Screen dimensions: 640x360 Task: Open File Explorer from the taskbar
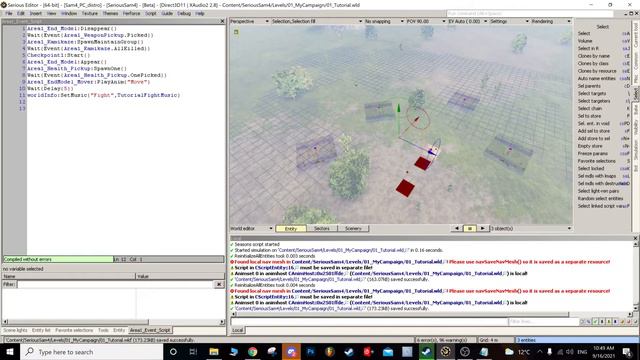pos(213,351)
